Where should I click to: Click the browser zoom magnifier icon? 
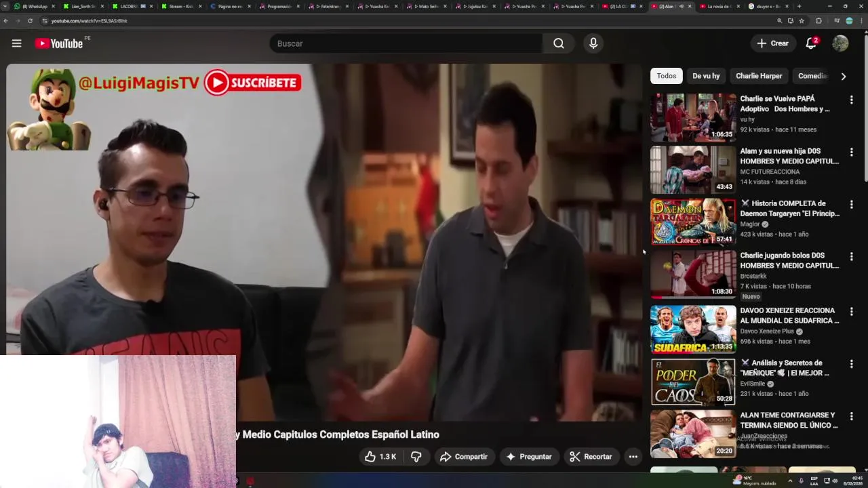(779, 21)
